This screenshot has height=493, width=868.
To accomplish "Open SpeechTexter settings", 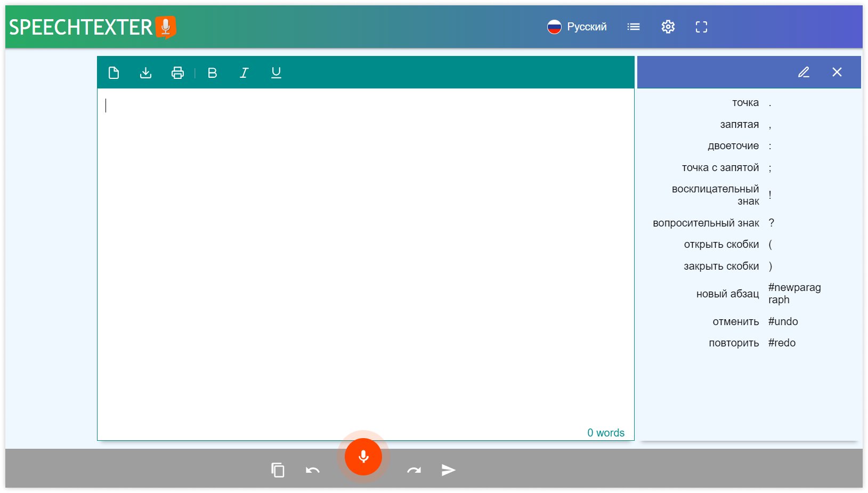I will [x=668, y=27].
